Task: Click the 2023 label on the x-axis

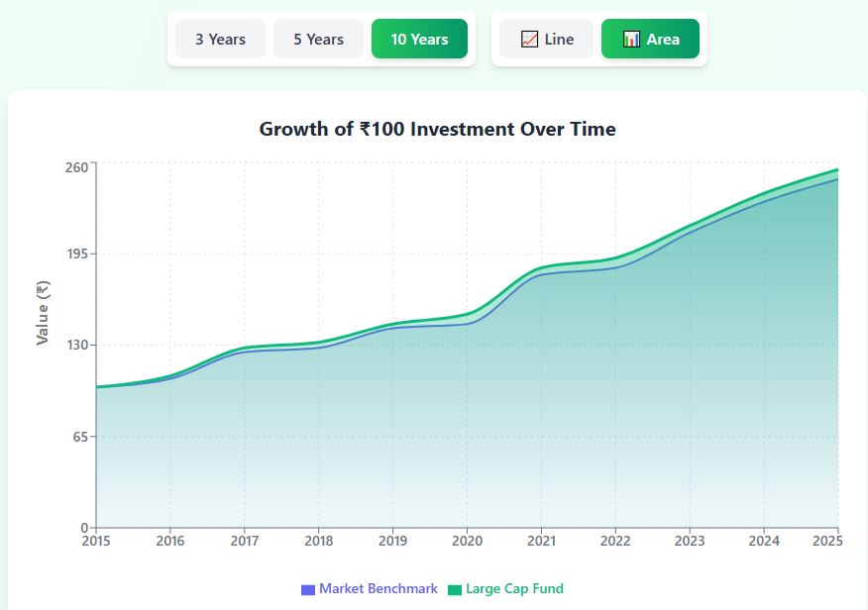Action: pos(690,541)
